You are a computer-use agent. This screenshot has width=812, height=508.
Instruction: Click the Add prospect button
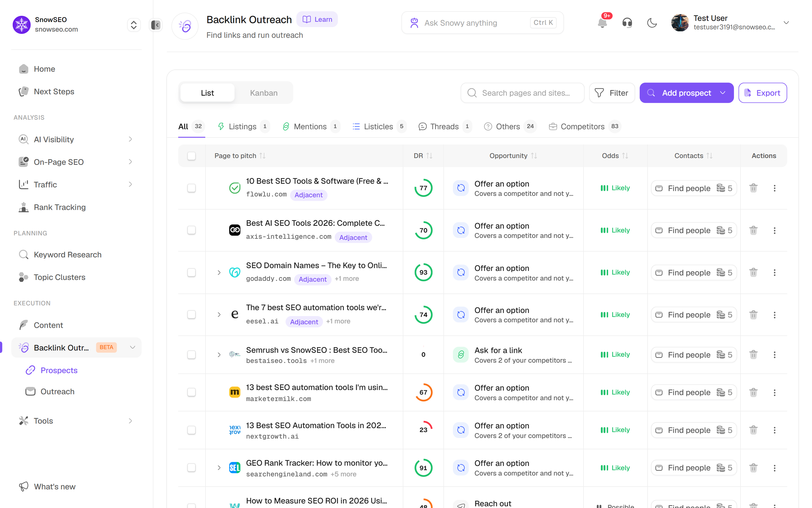tap(686, 93)
